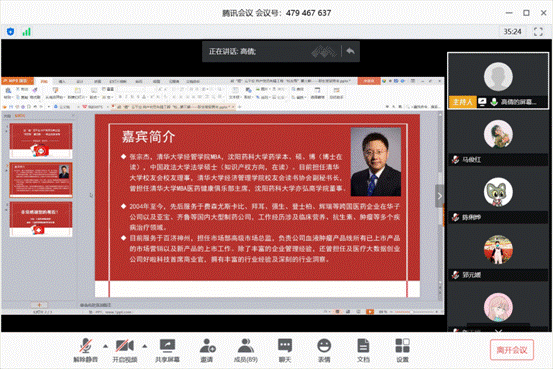Click the 正在讲话 speaker indicator text
The height and width of the screenshot is (369, 553).
click(x=232, y=52)
